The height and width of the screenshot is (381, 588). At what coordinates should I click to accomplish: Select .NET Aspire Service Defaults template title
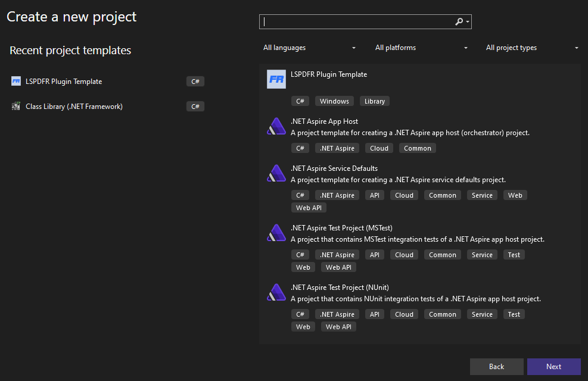coord(334,168)
